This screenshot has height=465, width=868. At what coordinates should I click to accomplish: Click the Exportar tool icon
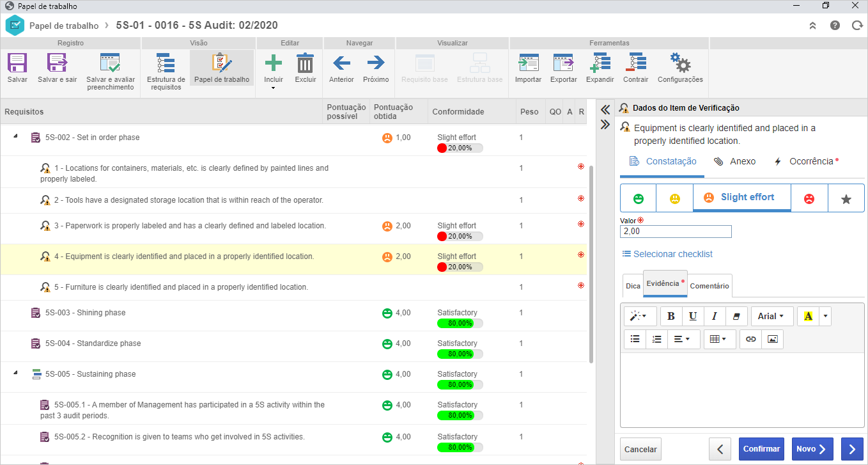click(563, 63)
